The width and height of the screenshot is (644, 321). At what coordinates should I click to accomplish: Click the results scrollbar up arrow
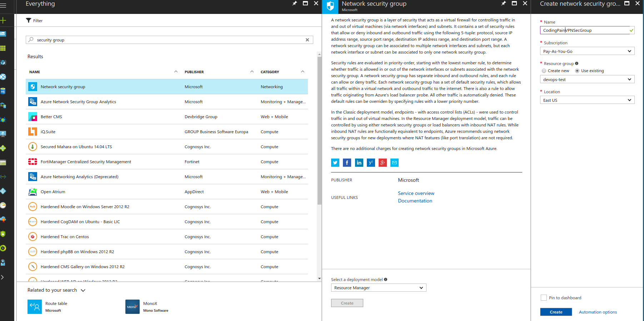[319, 55]
